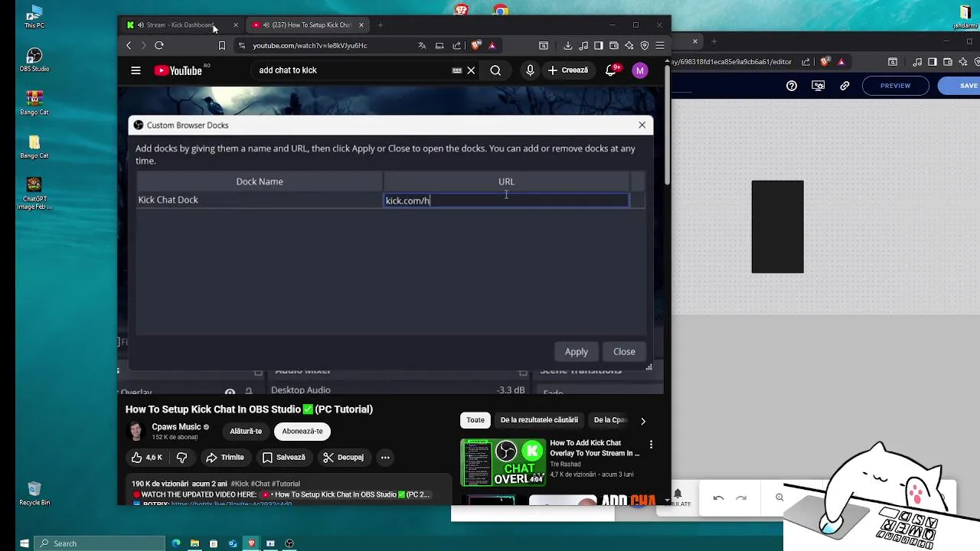Click Close in Custom Browser Docks dialog
Screen dimensions: 980x551
coord(624,351)
